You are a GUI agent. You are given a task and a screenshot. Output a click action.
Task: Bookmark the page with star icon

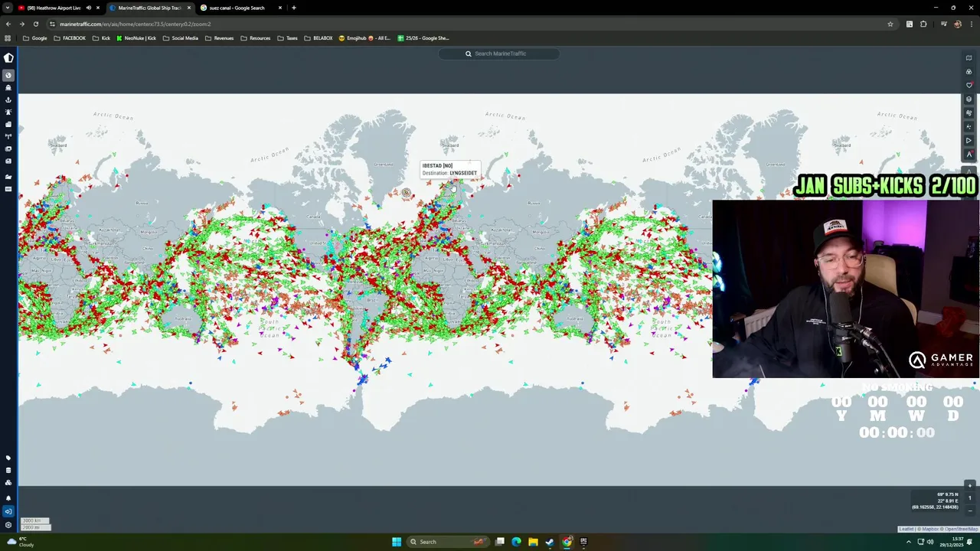click(x=890, y=24)
